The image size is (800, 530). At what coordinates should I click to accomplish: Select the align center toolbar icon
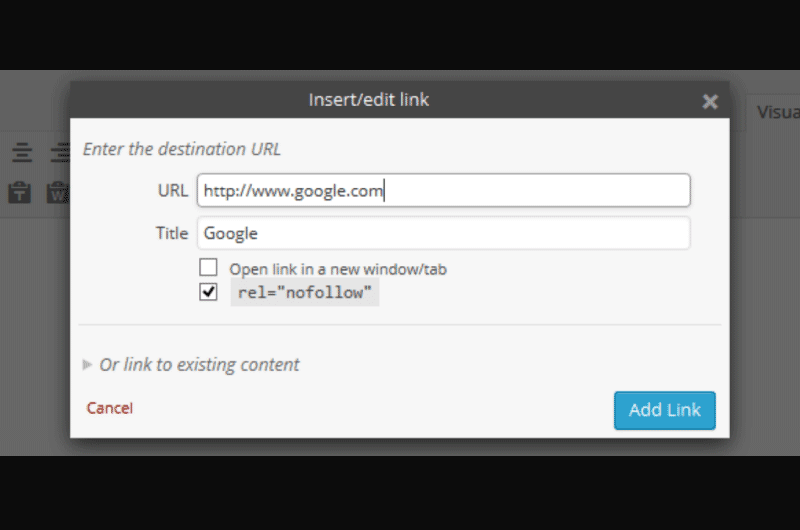22,153
